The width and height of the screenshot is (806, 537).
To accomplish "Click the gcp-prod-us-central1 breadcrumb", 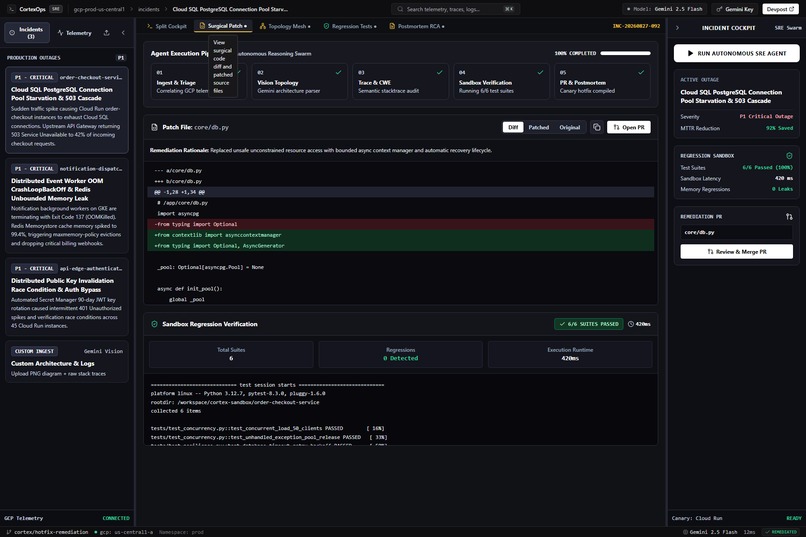I will [99, 9].
